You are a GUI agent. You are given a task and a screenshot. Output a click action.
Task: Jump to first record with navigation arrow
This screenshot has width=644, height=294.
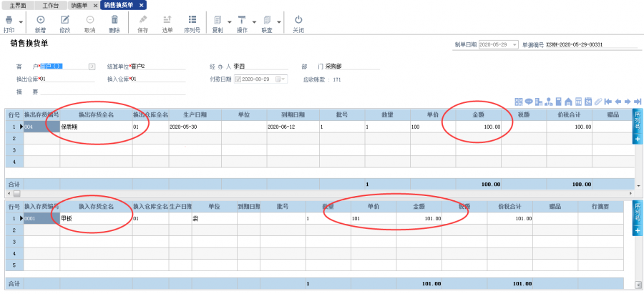pos(608,102)
